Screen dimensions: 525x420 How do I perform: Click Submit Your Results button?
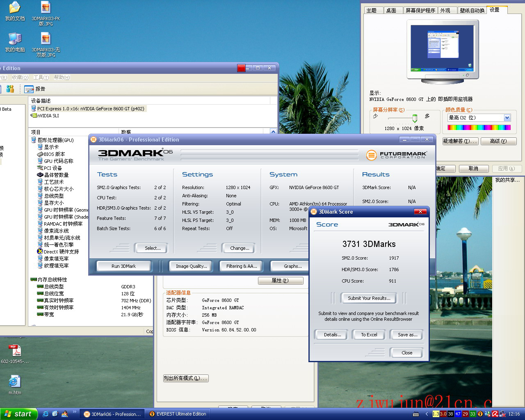pos(369,298)
